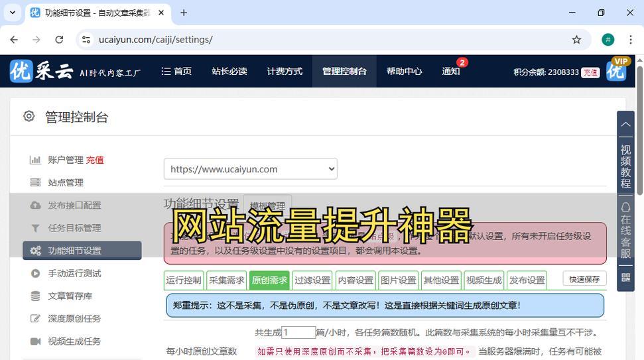This screenshot has width=644, height=360.
Task: Open the site selector dropdown https://www.ucaiyun.com
Action: click(x=251, y=168)
